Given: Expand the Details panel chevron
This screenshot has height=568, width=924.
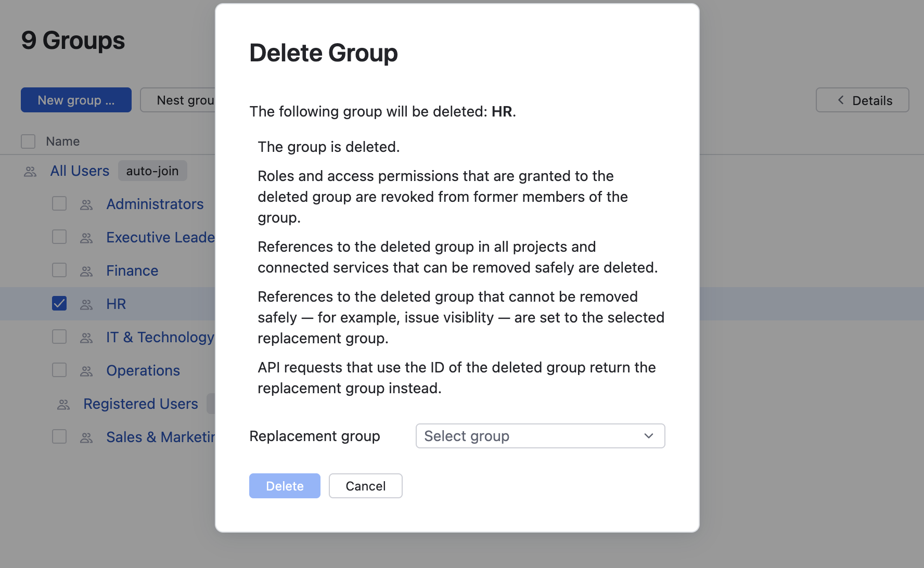Looking at the screenshot, I should [841, 100].
